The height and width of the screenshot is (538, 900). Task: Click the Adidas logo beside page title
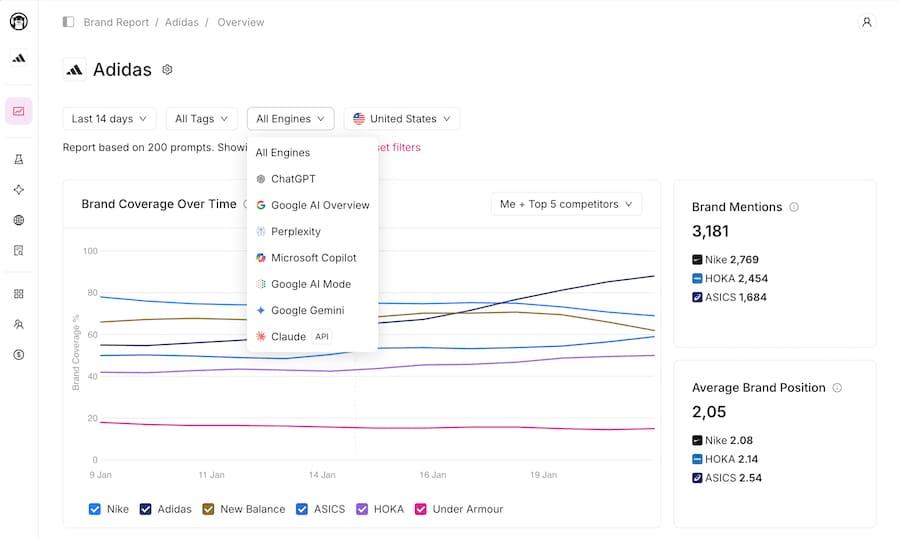(74, 70)
